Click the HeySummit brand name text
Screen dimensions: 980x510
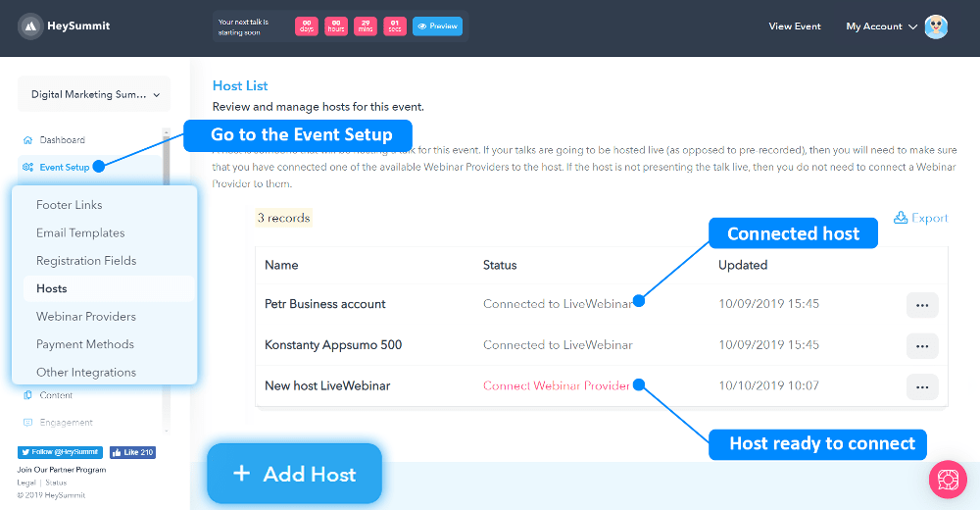coord(78,26)
